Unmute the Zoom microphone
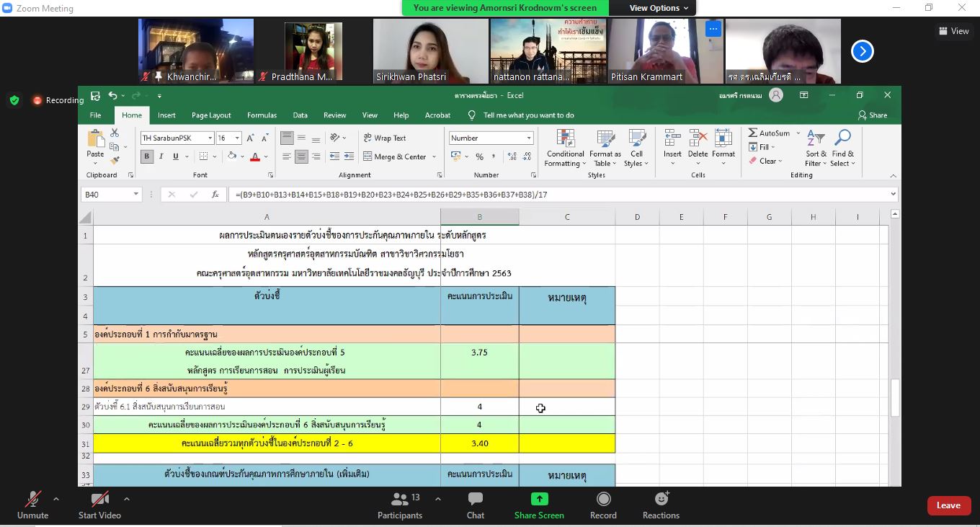The height and width of the screenshot is (527, 980). point(32,505)
